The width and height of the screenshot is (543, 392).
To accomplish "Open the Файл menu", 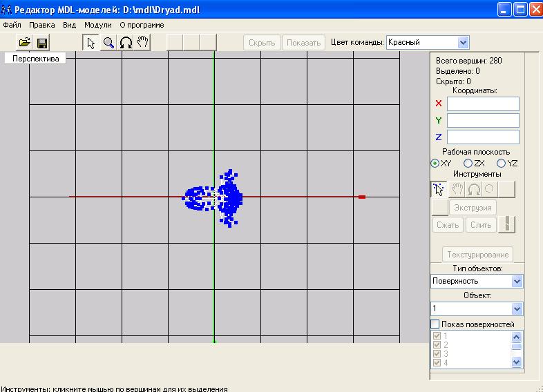I will pos(12,25).
